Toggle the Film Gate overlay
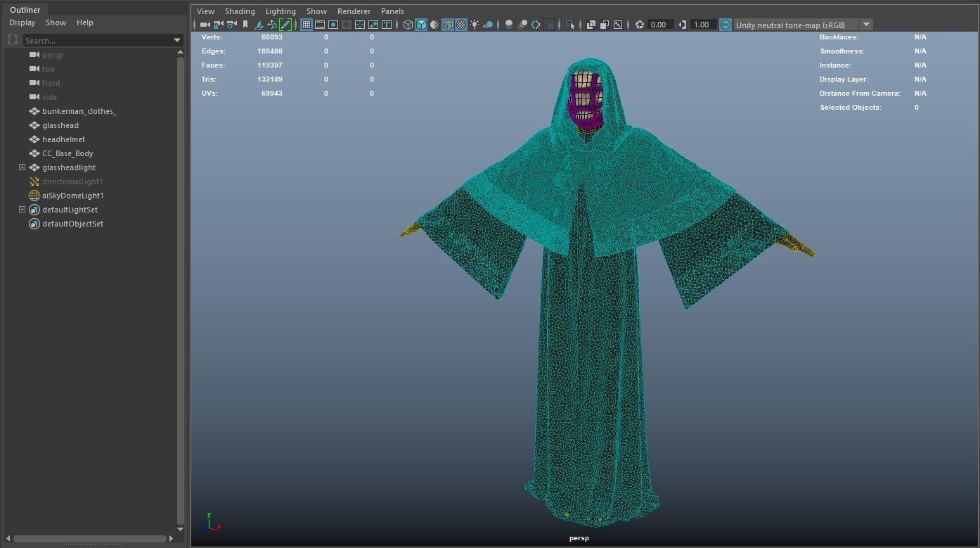 point(320,25)
